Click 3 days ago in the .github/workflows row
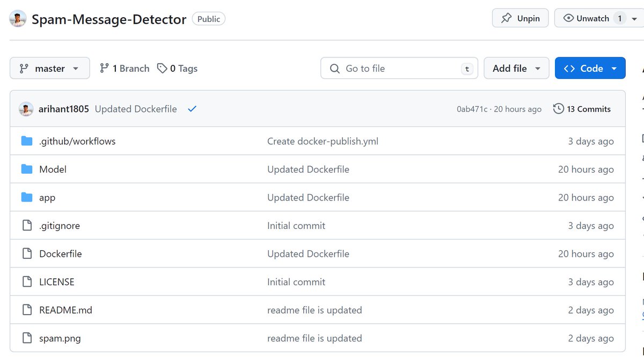644x357 pixels. (591, 142)
